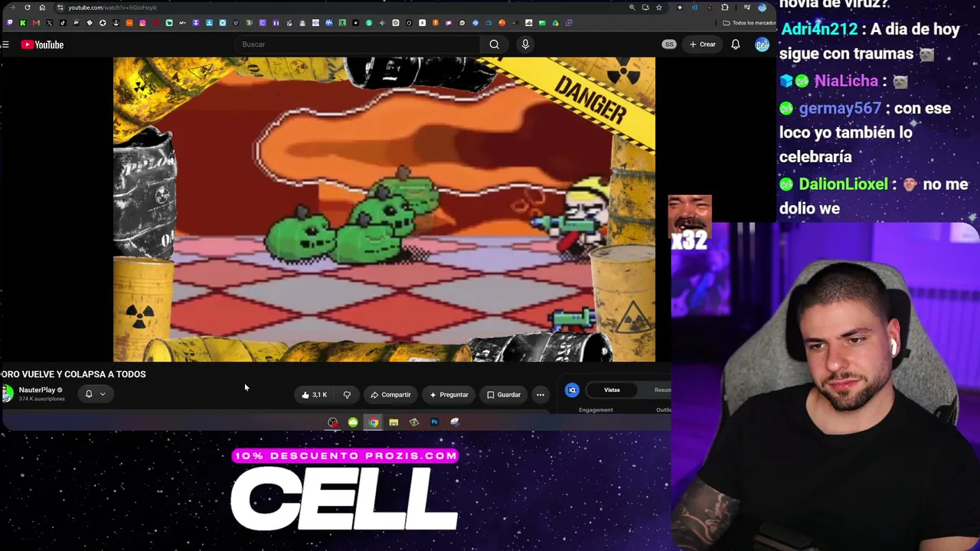Open the Twitch bookmark
980x551 pixels.
click(9, 23)
